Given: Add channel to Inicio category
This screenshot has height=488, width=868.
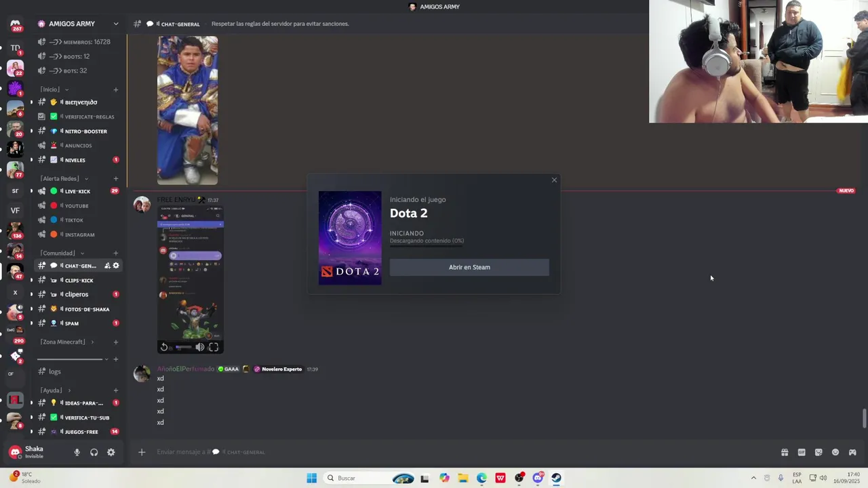Looking at the screenshot, I should coord(116,89).
